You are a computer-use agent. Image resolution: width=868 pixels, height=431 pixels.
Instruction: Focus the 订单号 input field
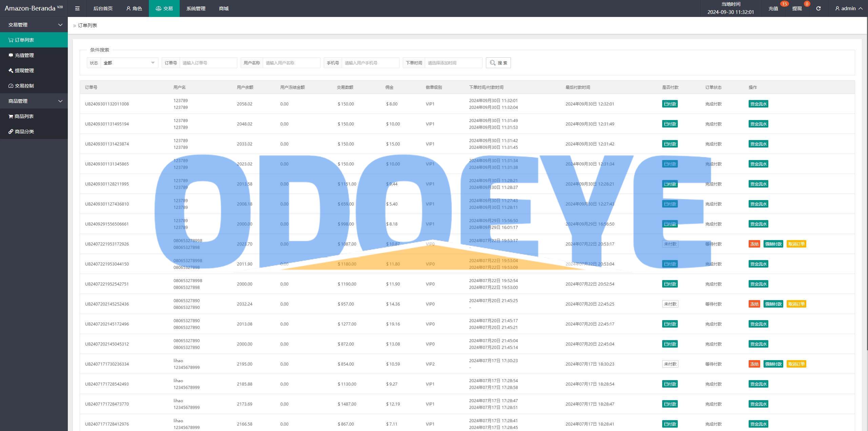tap(208, 63)
